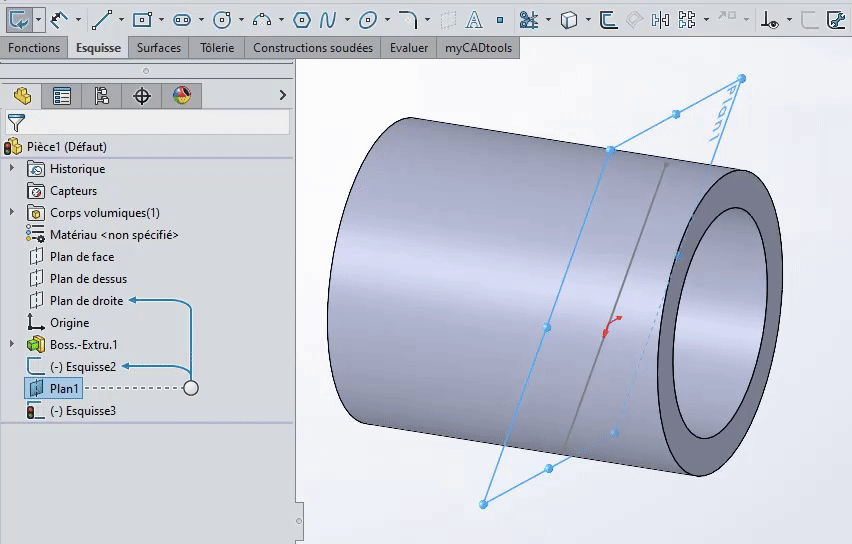The image size is (852, 544).
Task: Open the DisplayManager tab
Action: click(182, 96)
